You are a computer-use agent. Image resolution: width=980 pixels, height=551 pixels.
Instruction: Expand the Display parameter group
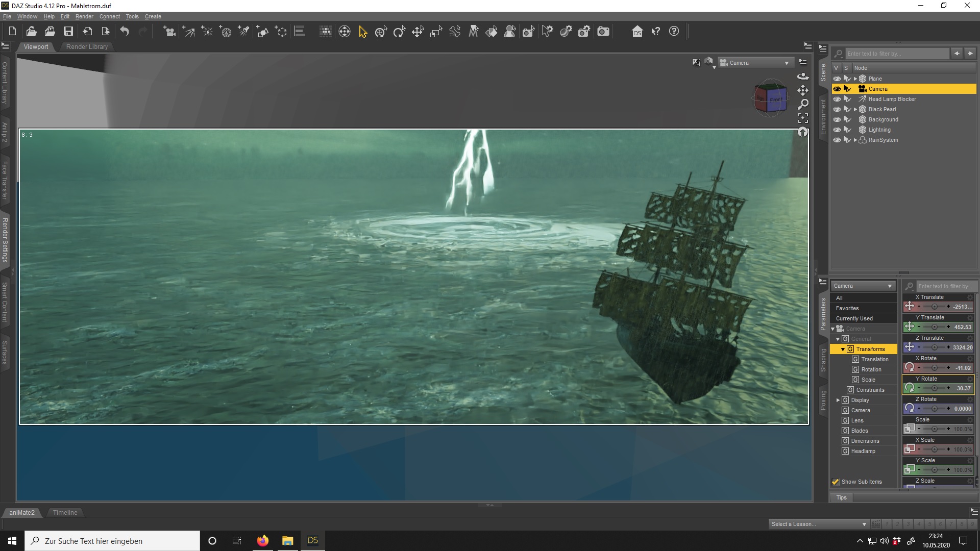tap(838, 400)
